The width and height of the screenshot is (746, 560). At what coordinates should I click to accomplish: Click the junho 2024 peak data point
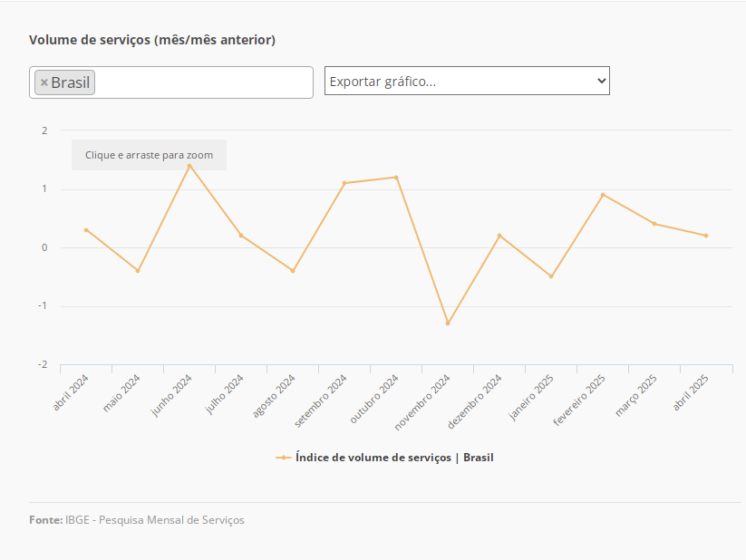click(x=189, y=166)
